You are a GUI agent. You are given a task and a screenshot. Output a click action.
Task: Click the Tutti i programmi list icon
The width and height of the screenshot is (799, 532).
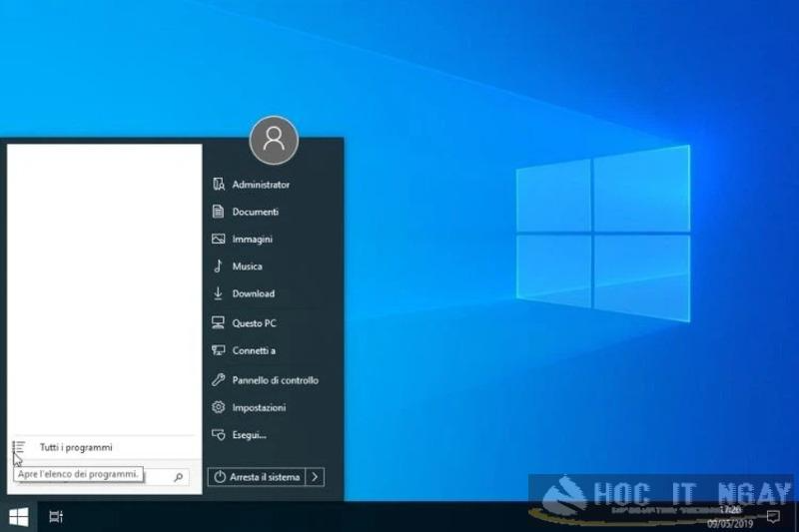point(19,447)
